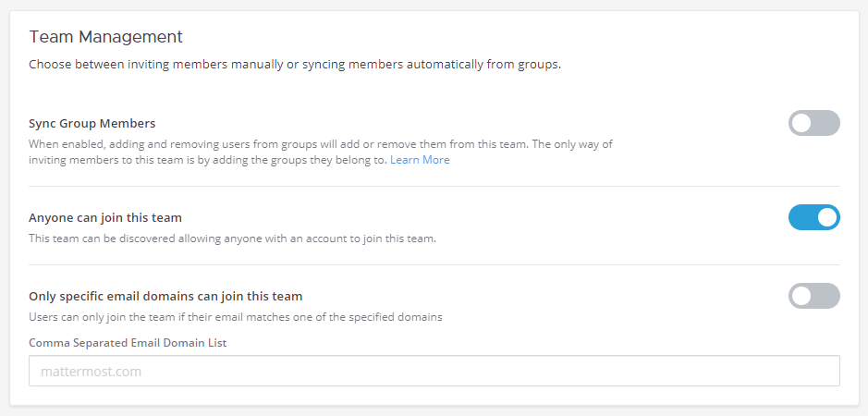Click the right end of the email domain input
Screen dimensions: 868x416
pyautogui.click(x=823, y=371)
